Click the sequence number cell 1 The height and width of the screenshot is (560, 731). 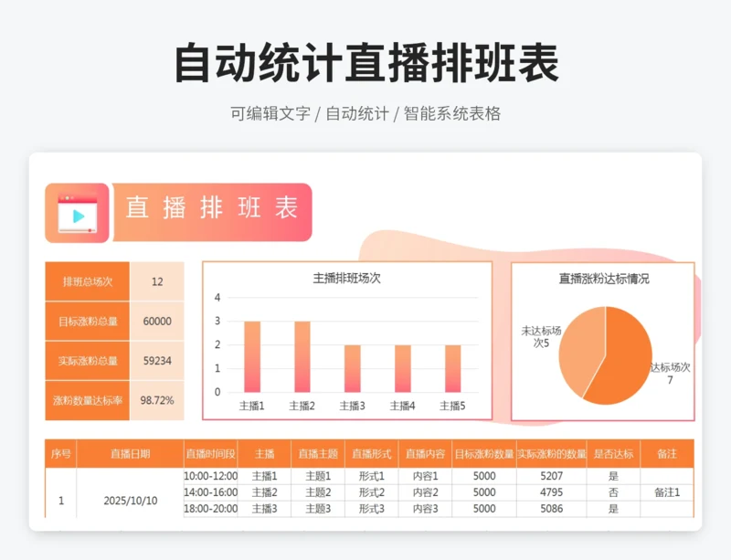click(x=61, y=501)
